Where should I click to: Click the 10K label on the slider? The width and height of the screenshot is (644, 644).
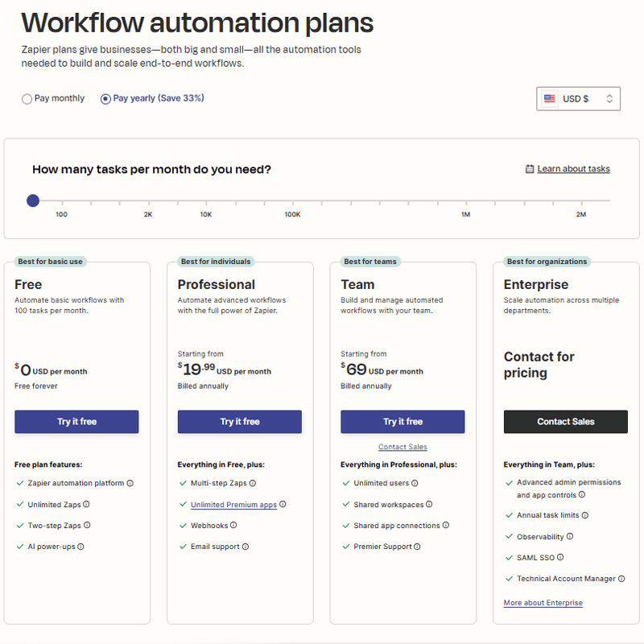(x=206, y=214)
